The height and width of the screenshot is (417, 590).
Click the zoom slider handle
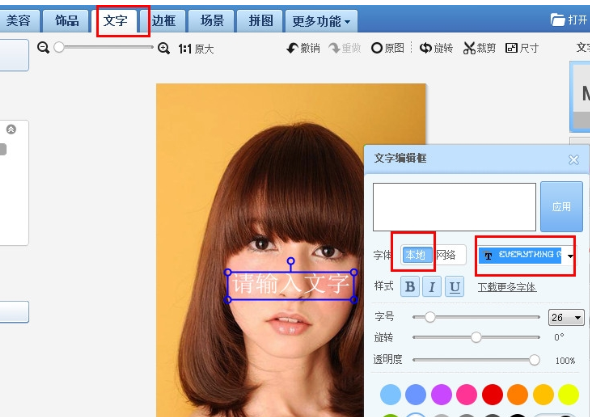[x=59, y=47]
